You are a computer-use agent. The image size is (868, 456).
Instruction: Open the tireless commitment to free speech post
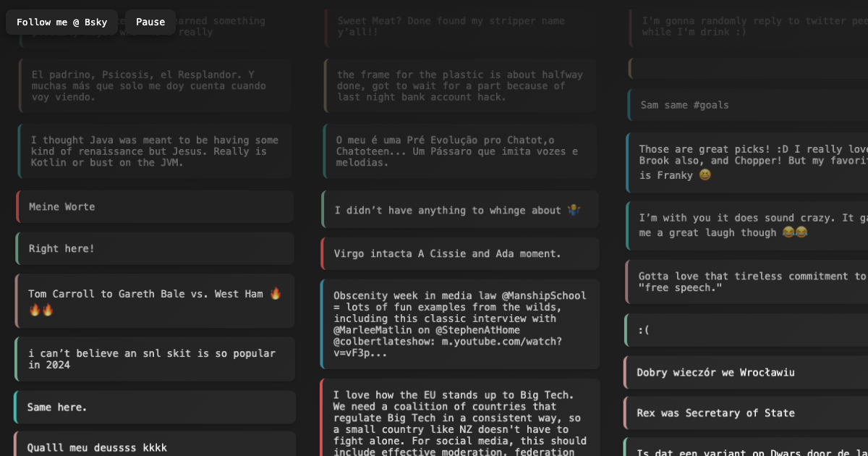point(745,282)
